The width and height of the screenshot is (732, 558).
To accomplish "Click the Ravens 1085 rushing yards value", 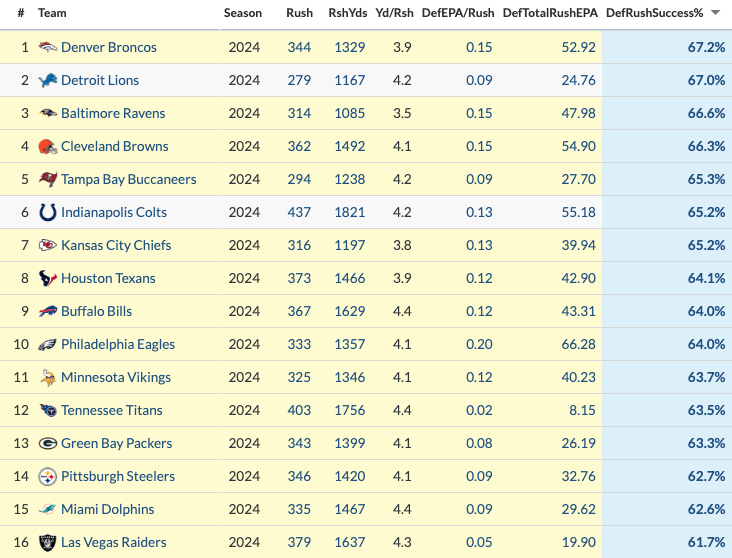I will 350,113.
